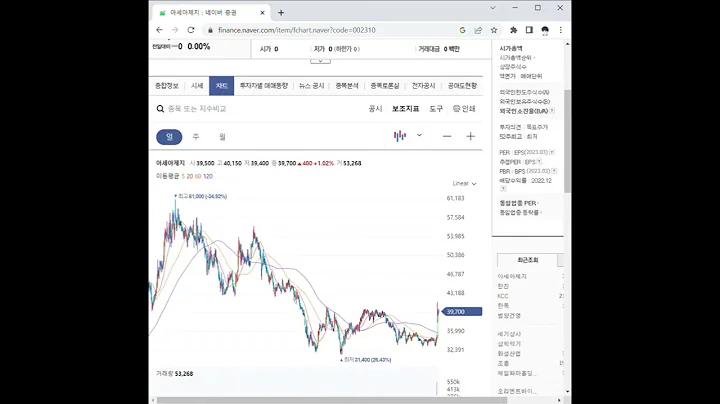Open the 동일업종 PER link
The height and width of the screenshot is (404, 720).
(x=518, y=203)
